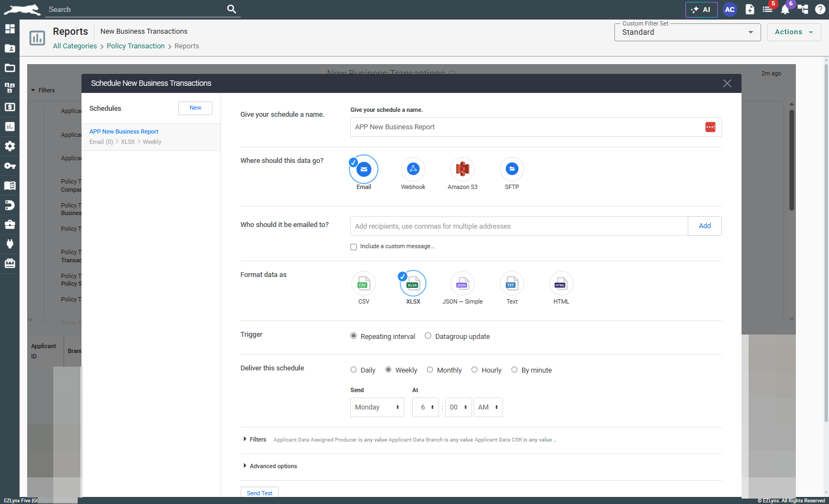Select Email as the data destination

click(363, 169)
